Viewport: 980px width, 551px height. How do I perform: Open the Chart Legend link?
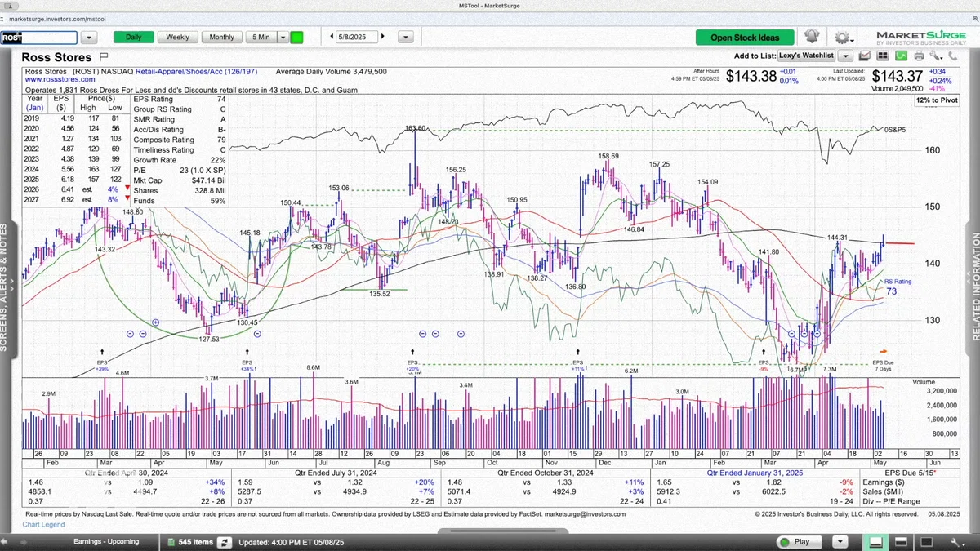[44, 524]
